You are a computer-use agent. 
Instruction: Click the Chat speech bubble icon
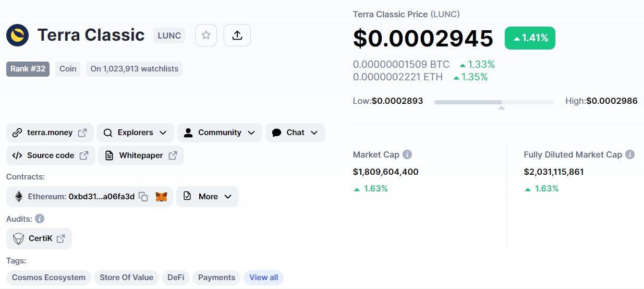pos(277,133)
